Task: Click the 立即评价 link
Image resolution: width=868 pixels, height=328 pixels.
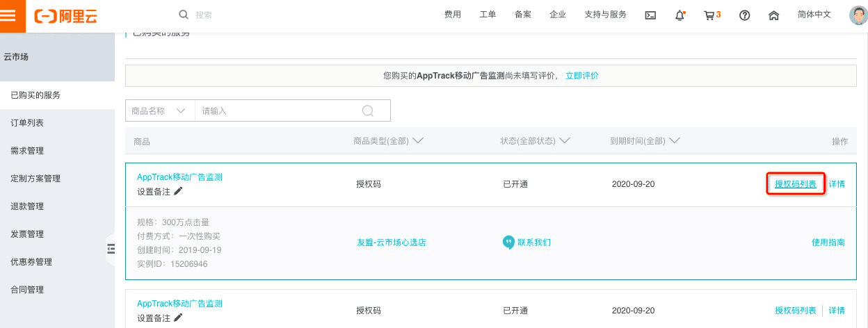Action: tap(582, 76)
